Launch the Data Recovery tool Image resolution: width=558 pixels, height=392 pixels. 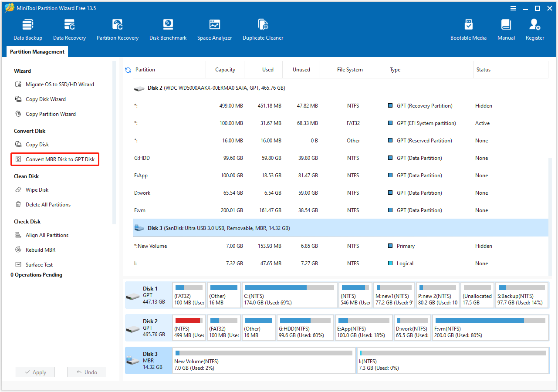69,28
